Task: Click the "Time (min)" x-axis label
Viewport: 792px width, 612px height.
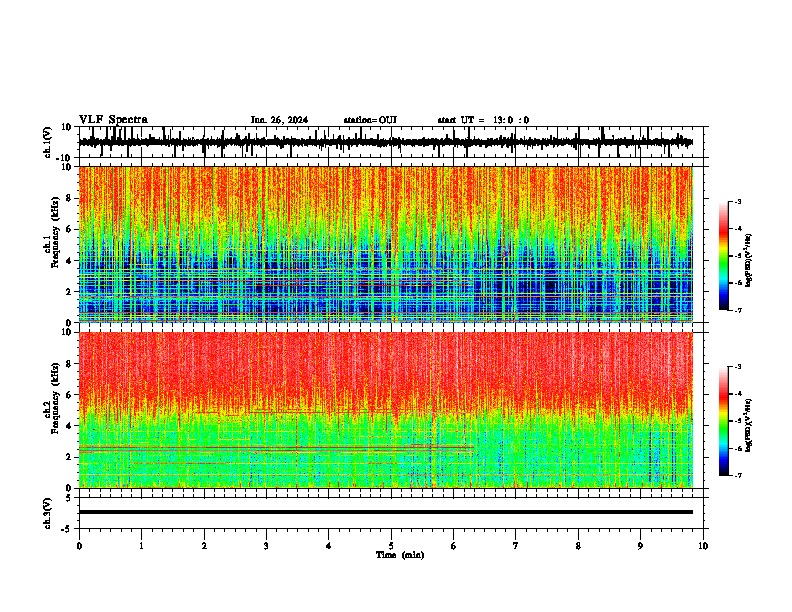Action: point(400,555)
